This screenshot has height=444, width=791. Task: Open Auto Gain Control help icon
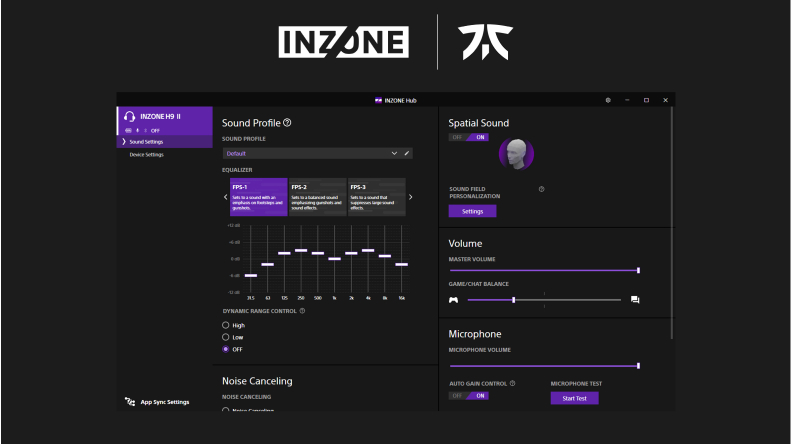click(x=513, y=383)
